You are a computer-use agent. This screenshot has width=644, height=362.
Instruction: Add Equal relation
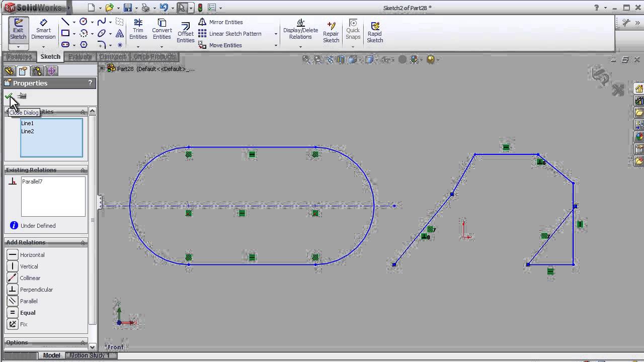click(22, 313)
